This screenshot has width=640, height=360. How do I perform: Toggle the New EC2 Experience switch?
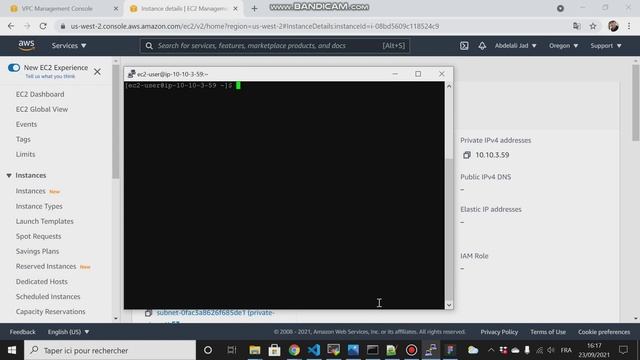[14, 68]
